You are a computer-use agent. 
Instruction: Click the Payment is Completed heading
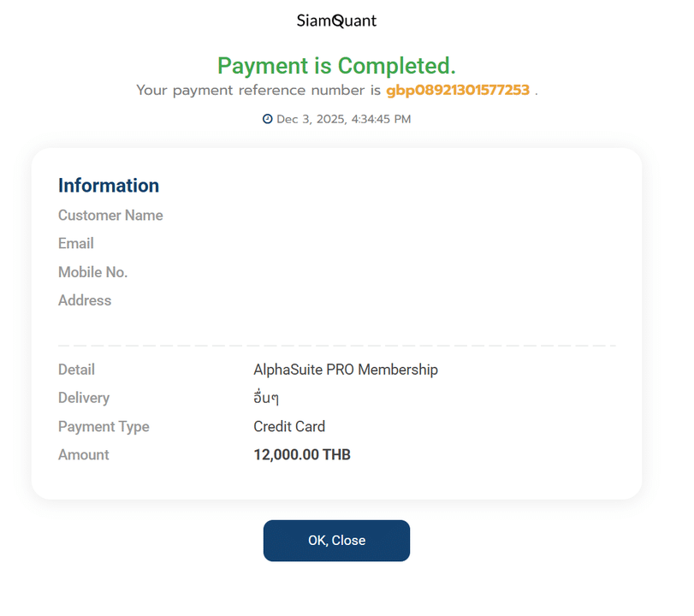click(336, 65)
